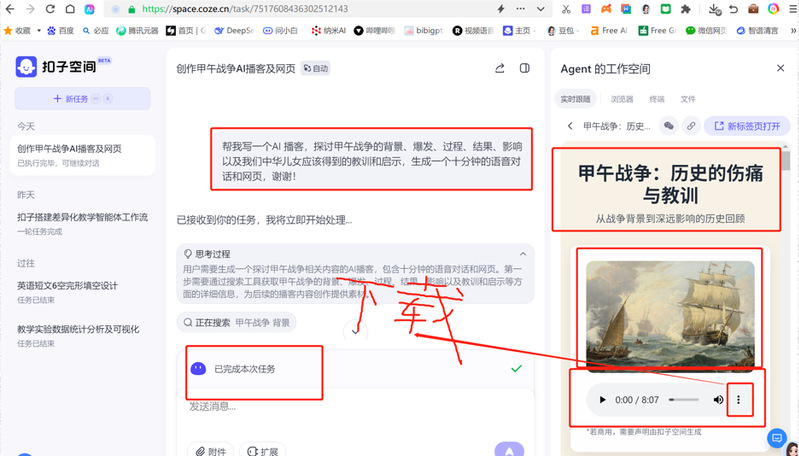Switch to the 文件 tab
This screenshot has height=456, width=799.
pos(688,99)
